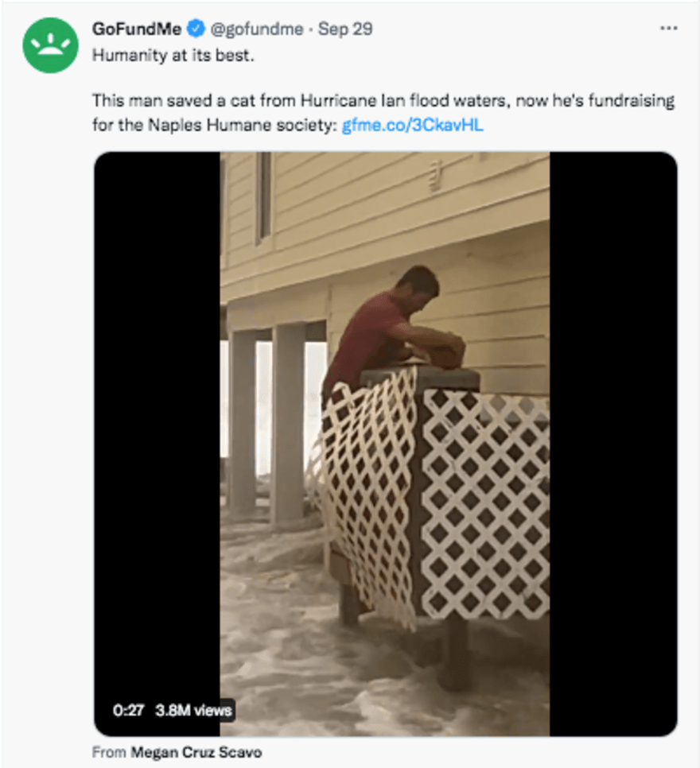
Task: Click the "From" attribution label
Action: (x=109, y=752)
